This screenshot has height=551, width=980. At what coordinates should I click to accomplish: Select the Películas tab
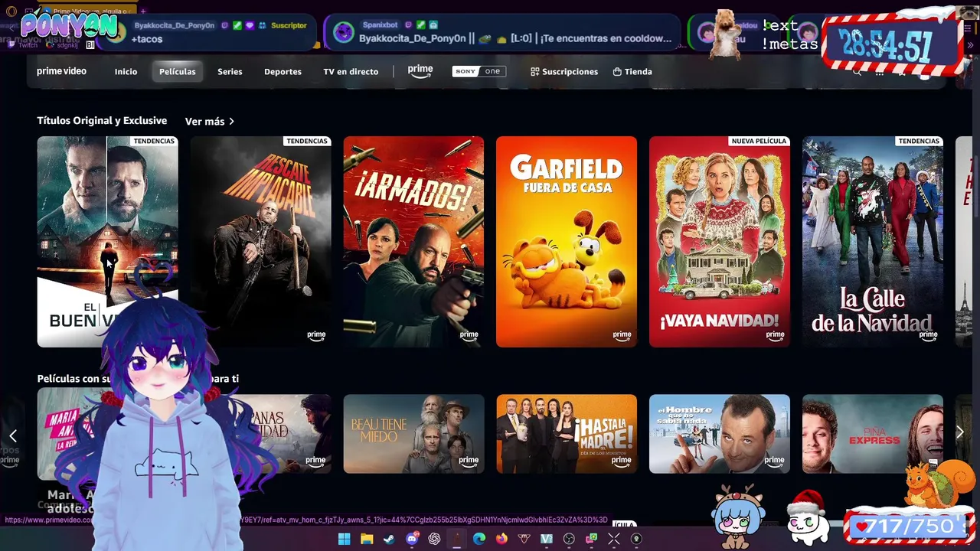point(178,71)
